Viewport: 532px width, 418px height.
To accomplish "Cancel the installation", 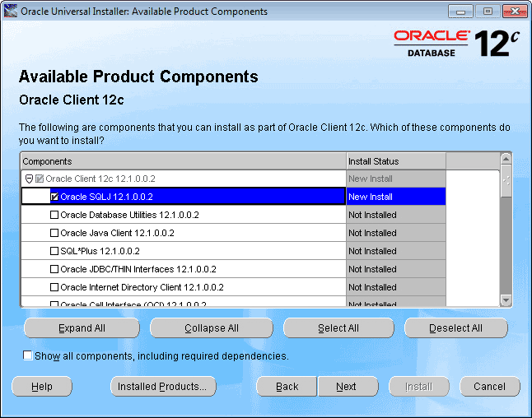I will tap(489, 386).
